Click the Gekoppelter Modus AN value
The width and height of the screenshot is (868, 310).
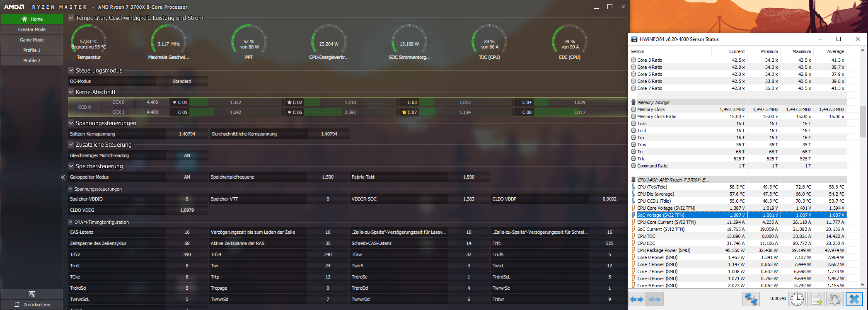(x=187, y=177)
